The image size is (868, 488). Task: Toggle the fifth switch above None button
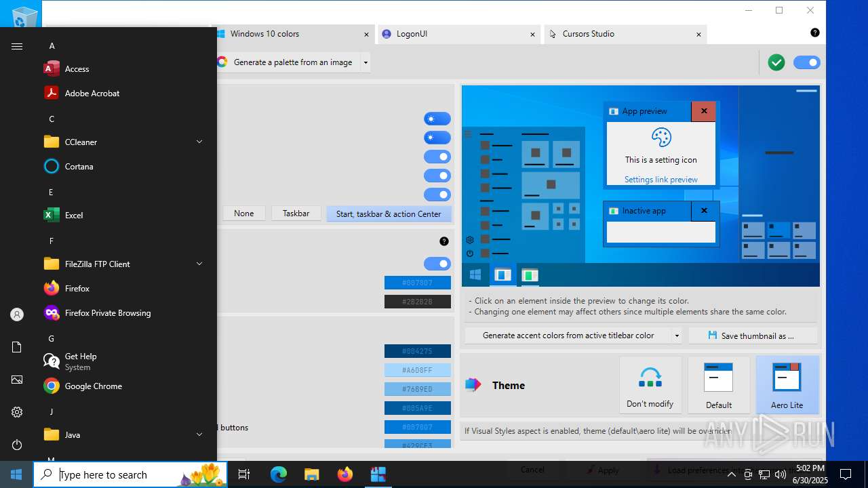point(437,195)
